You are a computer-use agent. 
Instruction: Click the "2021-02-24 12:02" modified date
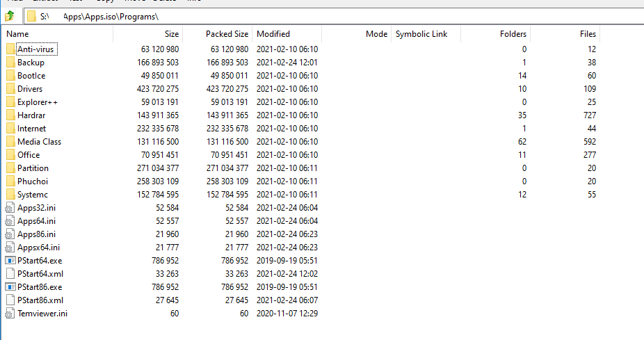[287, 273]
